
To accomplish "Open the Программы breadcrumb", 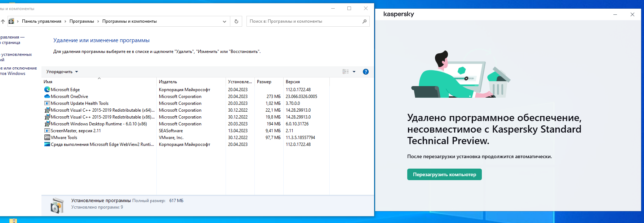I will tap(82, 21).
